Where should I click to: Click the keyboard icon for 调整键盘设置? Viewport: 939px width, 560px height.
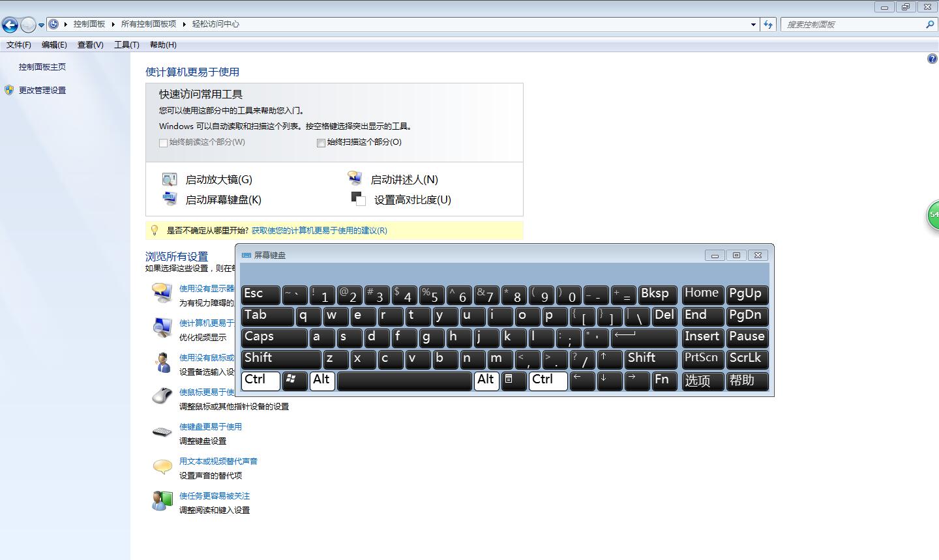coord(162,432)
